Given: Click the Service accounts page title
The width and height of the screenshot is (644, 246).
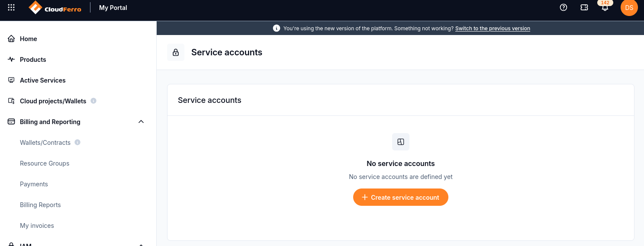Looking at the screenshot, I should pos(227,52).
